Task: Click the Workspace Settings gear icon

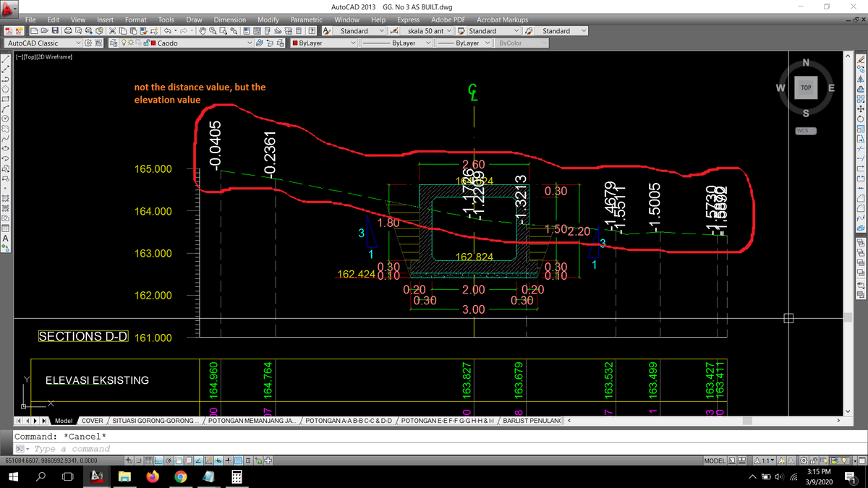Action: (x=88, y=43)
